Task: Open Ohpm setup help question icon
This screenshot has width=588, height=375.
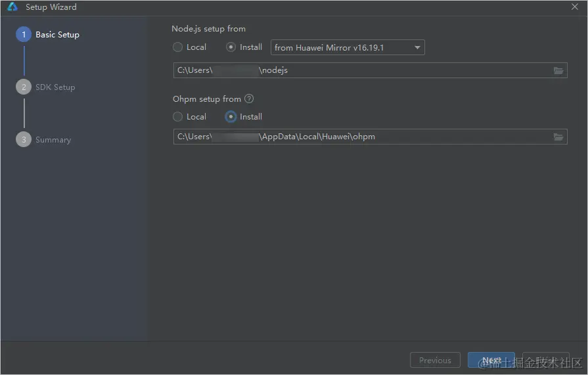Action: click(x=249, y=99)
